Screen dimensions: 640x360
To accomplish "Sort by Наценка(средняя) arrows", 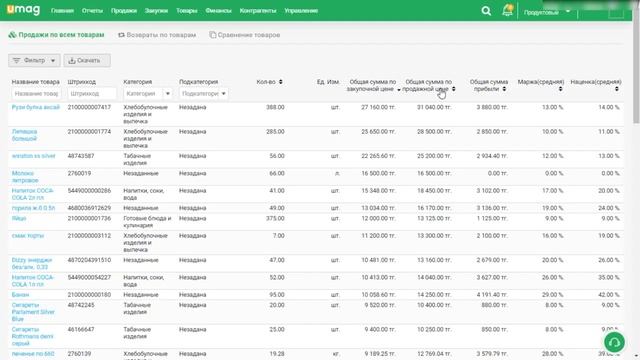I will coord(617,89).
